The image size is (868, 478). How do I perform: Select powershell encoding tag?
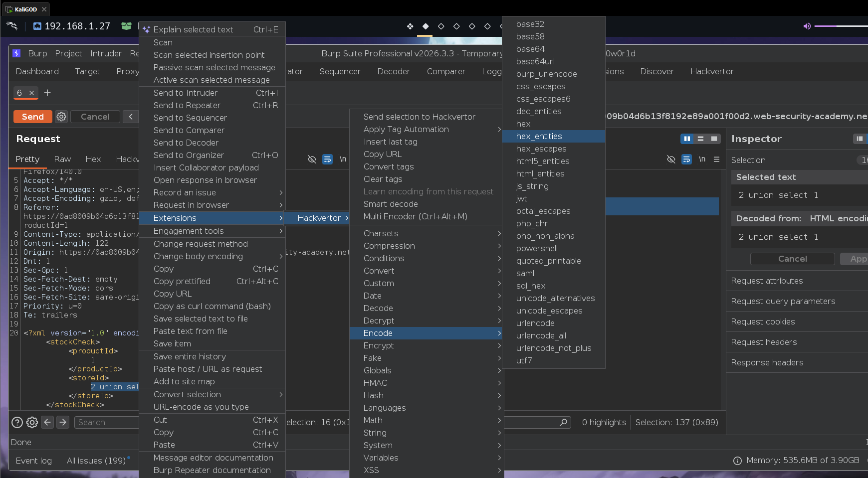(554, 248)
